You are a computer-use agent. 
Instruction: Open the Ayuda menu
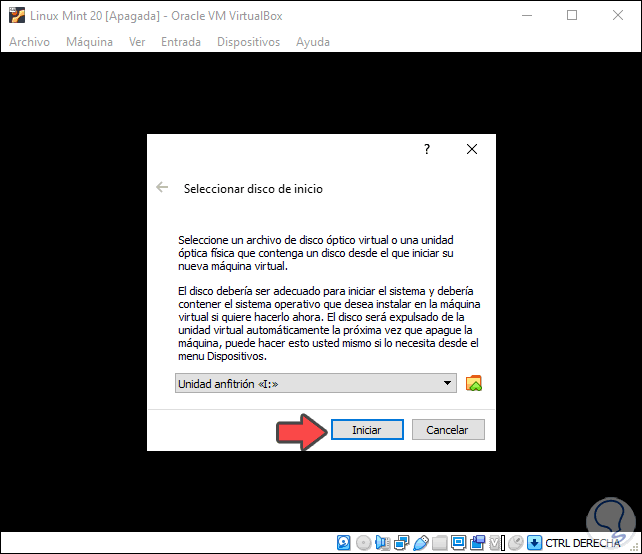[313, 42]
